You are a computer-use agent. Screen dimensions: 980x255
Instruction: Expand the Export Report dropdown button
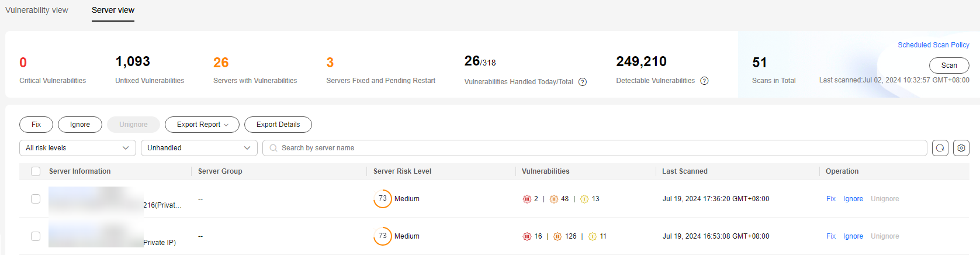pyautogui.click(x=202, y=125)
